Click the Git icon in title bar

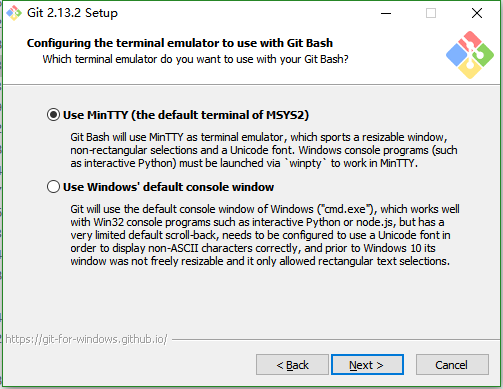(x=14, y=13)
